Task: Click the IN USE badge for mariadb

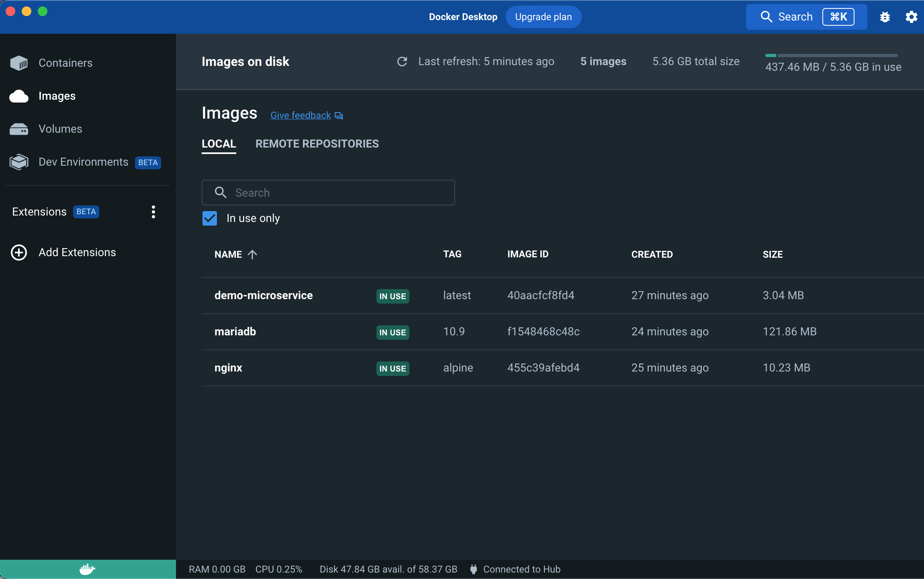Action: tap(393, 333)
